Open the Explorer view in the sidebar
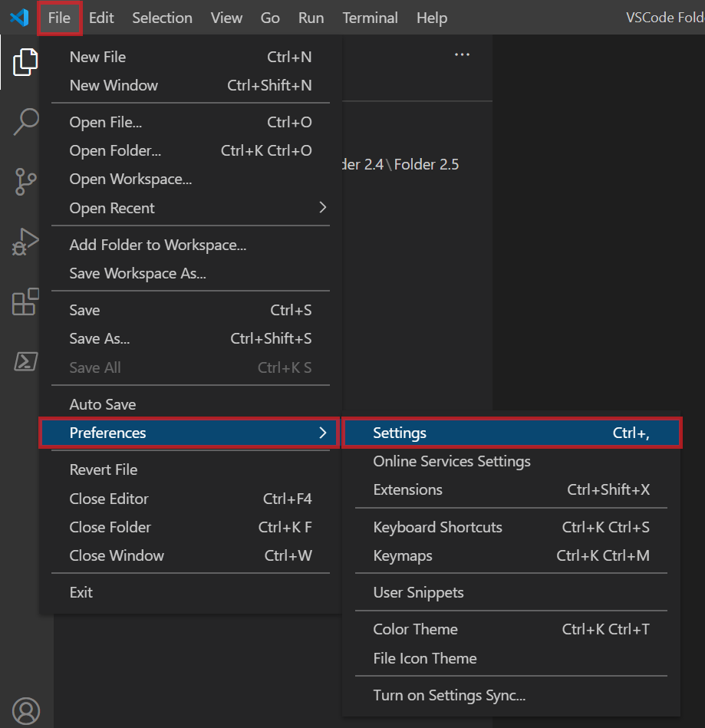The height and width of the screenshot is (728, 705). [25, 62]
